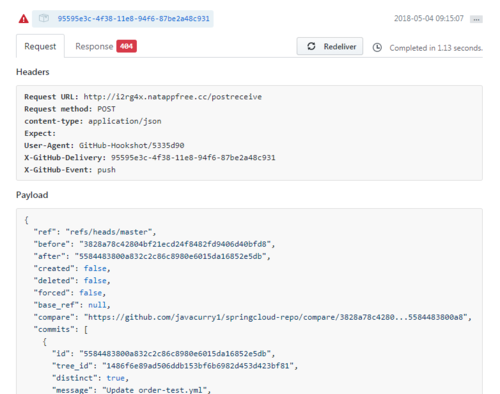The height and width of the screenshot is (394, 500).
Task: Select the 'Expect:' header line
Action: 40,133
